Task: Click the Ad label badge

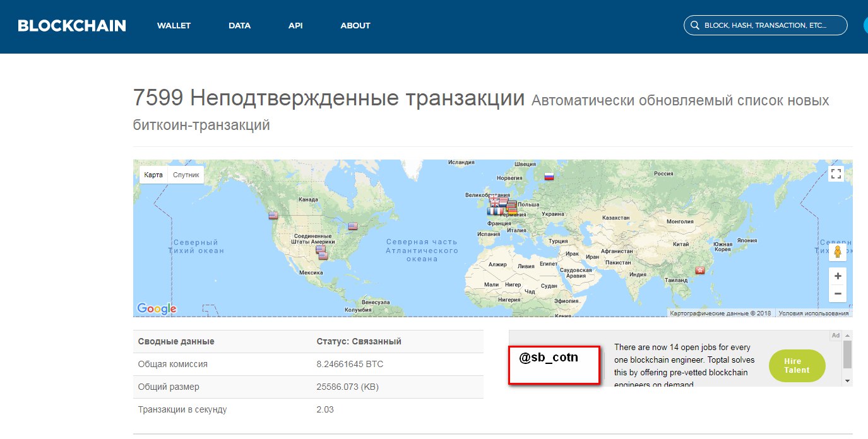Action: click(x=836, y=336)
